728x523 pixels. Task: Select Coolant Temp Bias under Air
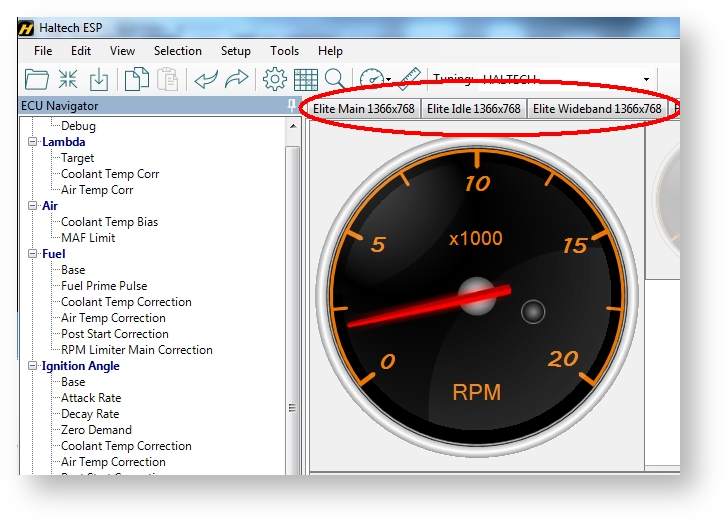[x=110, y=222]
